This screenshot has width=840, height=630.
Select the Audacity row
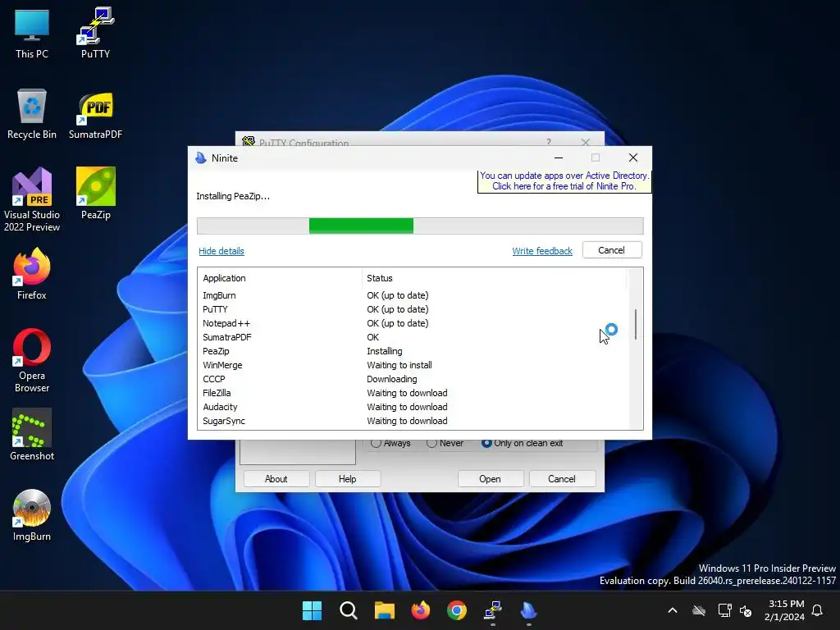tap(413, 407)
